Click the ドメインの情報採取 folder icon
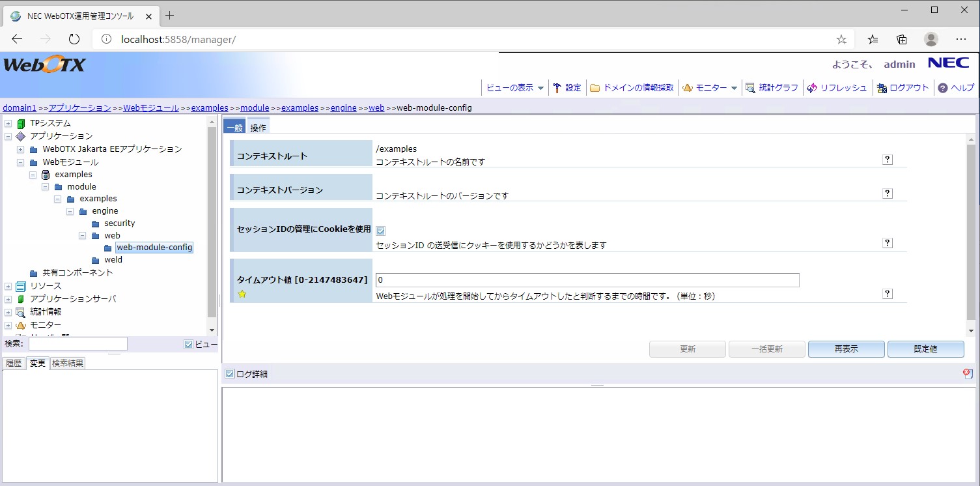 tap(595, 87)
